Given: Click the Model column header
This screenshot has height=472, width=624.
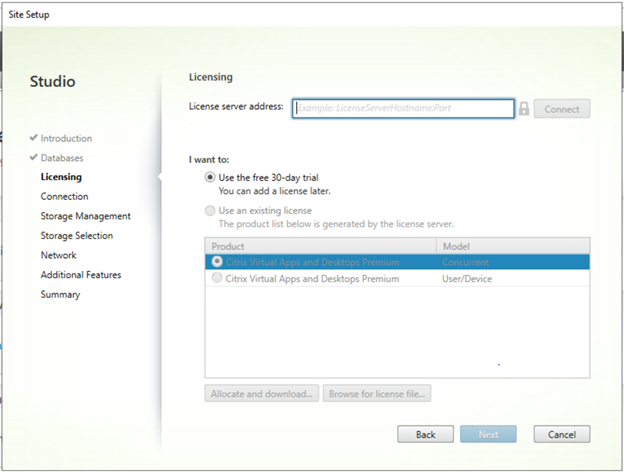Looking at the screenshot, I should (x=513, y=246).
